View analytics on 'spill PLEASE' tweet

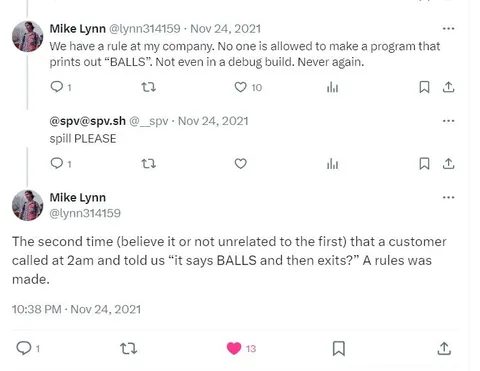(332, 164)
